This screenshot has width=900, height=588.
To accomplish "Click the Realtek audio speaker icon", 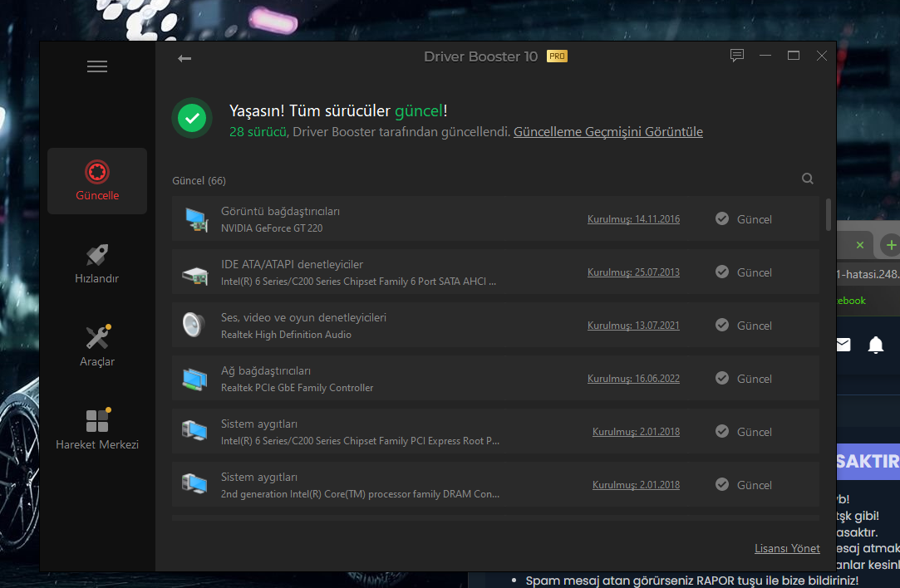I will click(x=194, y=326).
